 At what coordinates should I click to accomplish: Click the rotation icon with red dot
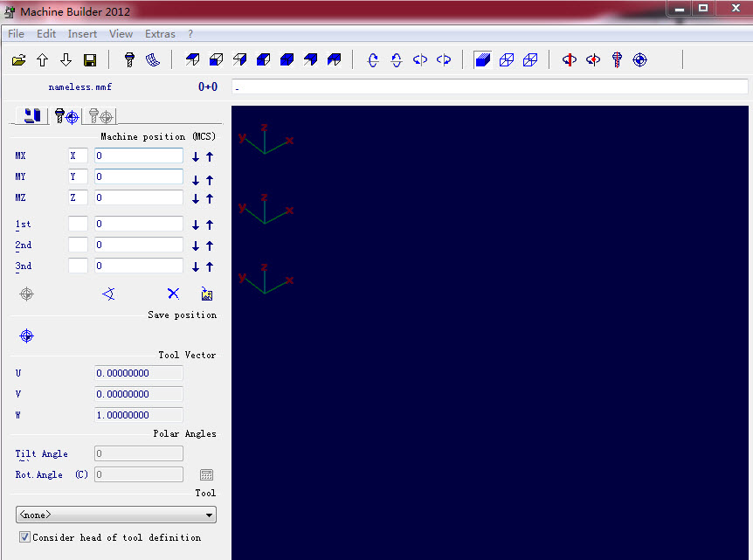click(x=593, y=60)
